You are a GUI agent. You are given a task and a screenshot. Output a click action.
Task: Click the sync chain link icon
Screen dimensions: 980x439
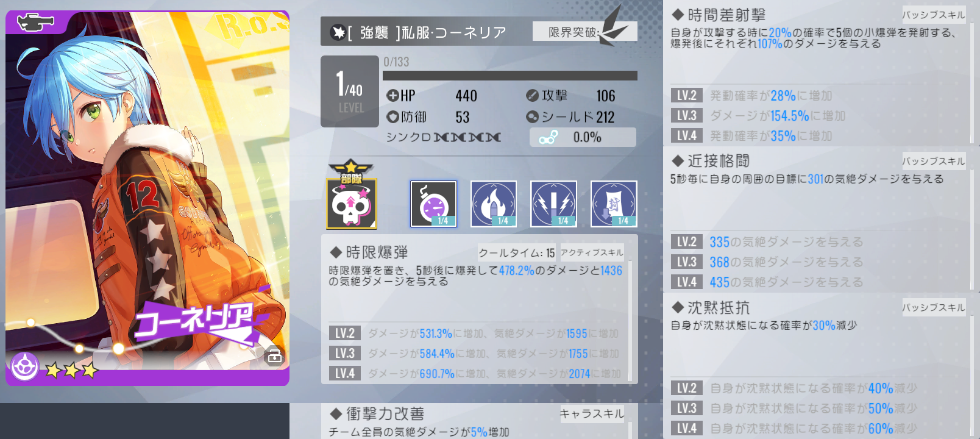point(548,138)
